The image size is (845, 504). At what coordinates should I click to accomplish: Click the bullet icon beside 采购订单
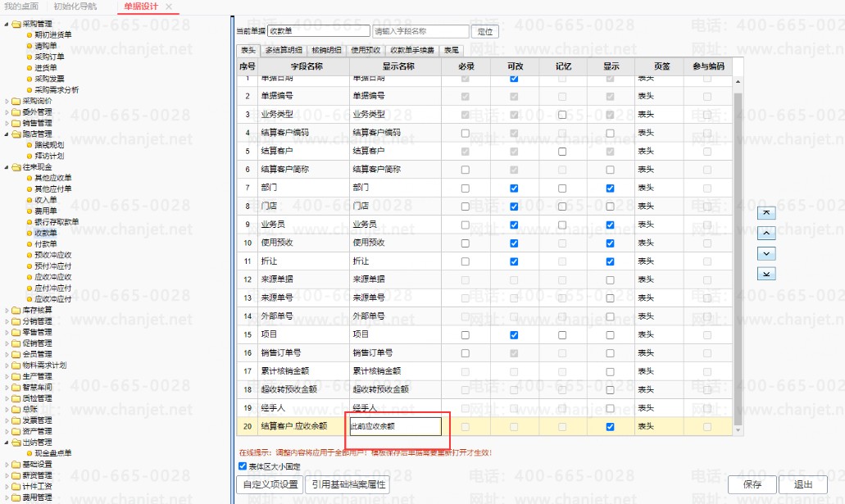pyautogui.click(x=30, y=57)
